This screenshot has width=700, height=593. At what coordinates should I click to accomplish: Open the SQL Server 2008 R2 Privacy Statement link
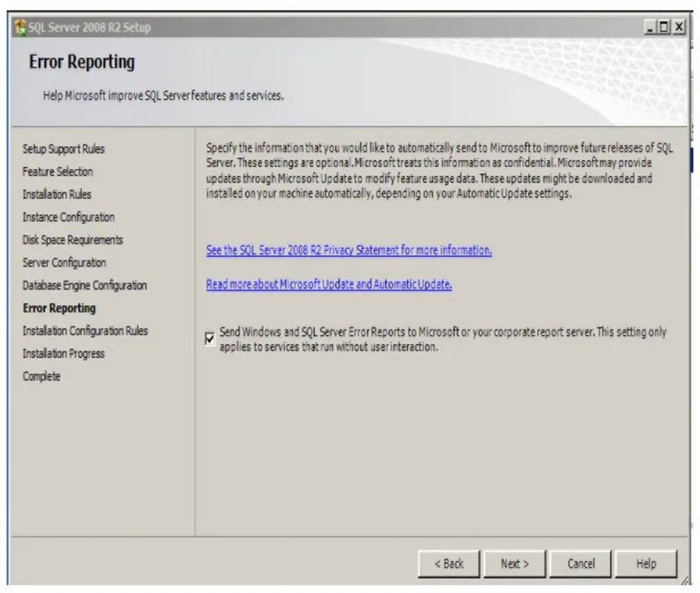[x=349, y=250]
